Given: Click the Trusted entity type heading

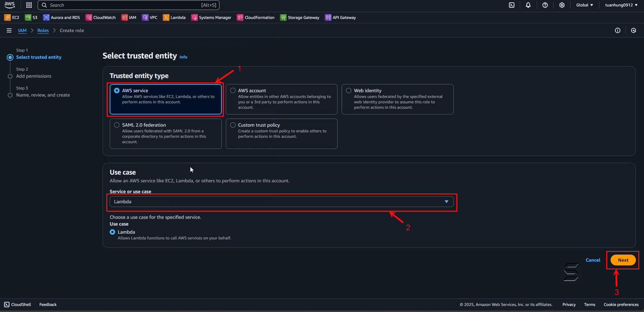Looking at the screenshot, I should click(139, 76).
